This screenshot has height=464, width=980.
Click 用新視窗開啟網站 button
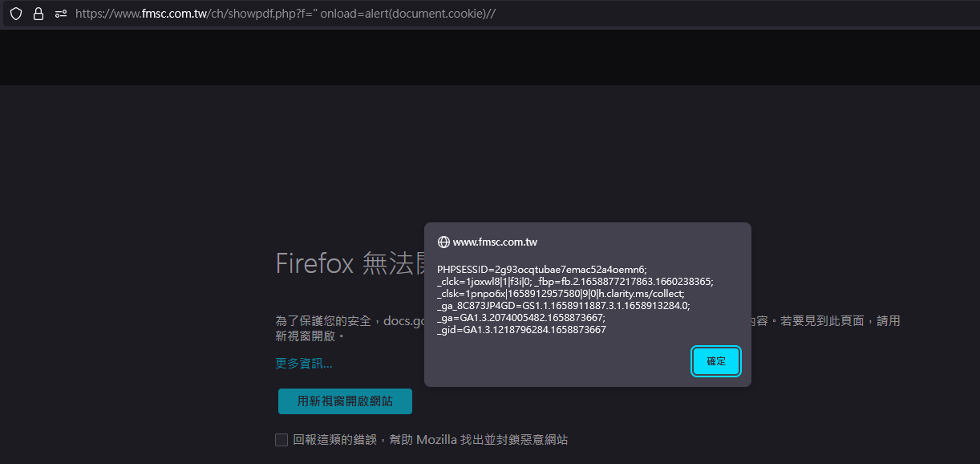click(x=345, y=401)
